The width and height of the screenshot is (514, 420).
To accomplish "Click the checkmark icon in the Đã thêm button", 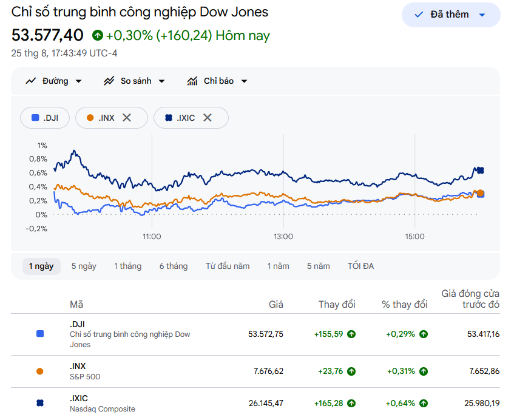I will [x=419, y=15].
